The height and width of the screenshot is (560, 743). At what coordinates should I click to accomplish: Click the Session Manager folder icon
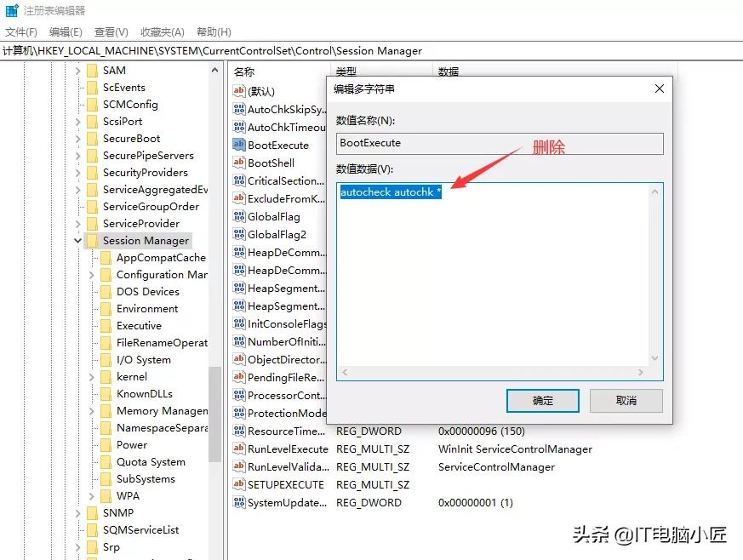93,240
